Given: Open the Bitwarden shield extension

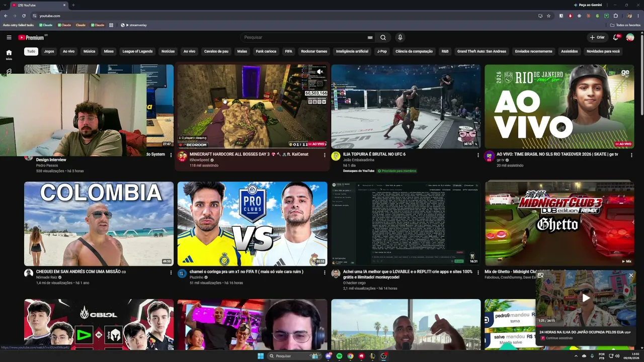Looking at the screenshot, I should pos(561,16).
